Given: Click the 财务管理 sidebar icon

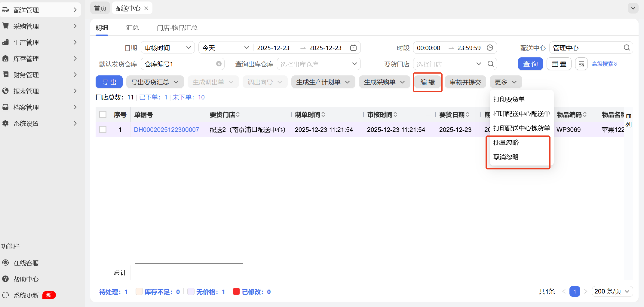Looking at the screenshot, I should point(5,75).
